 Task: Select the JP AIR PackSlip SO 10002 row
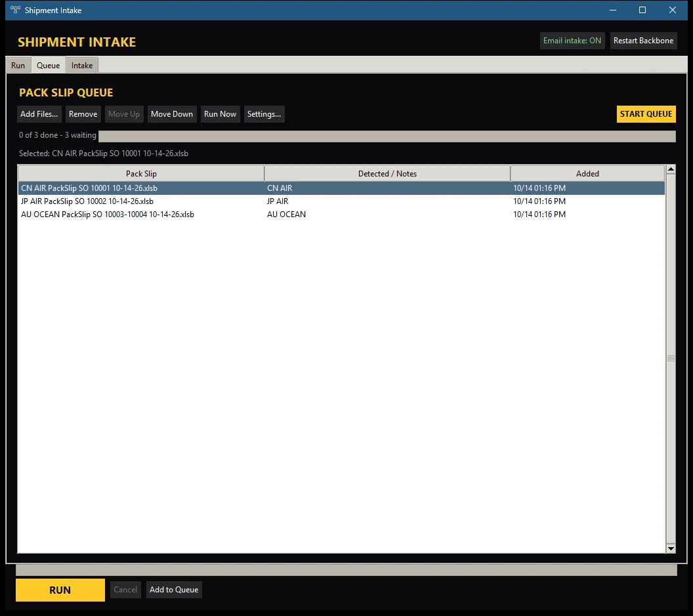pyautogui.click(x=341, y=201)
